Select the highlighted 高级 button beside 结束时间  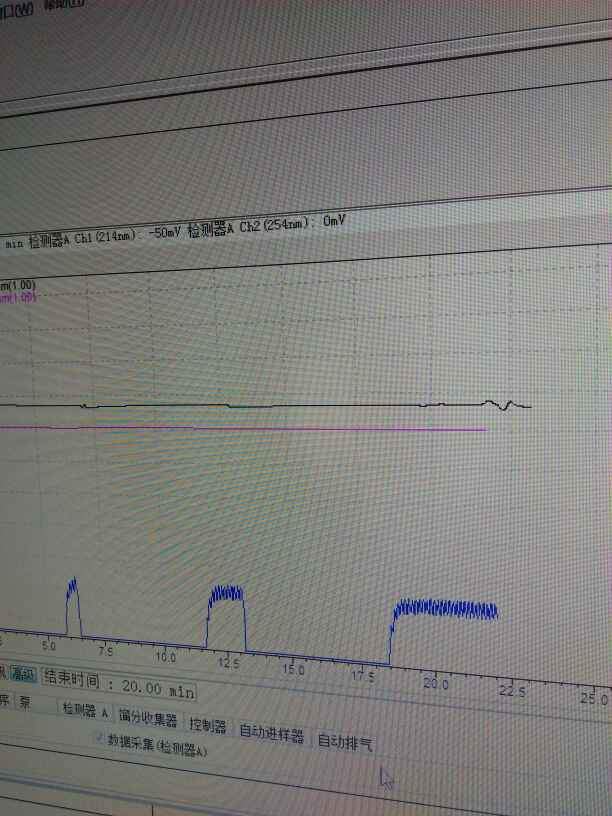pos(24,675)
